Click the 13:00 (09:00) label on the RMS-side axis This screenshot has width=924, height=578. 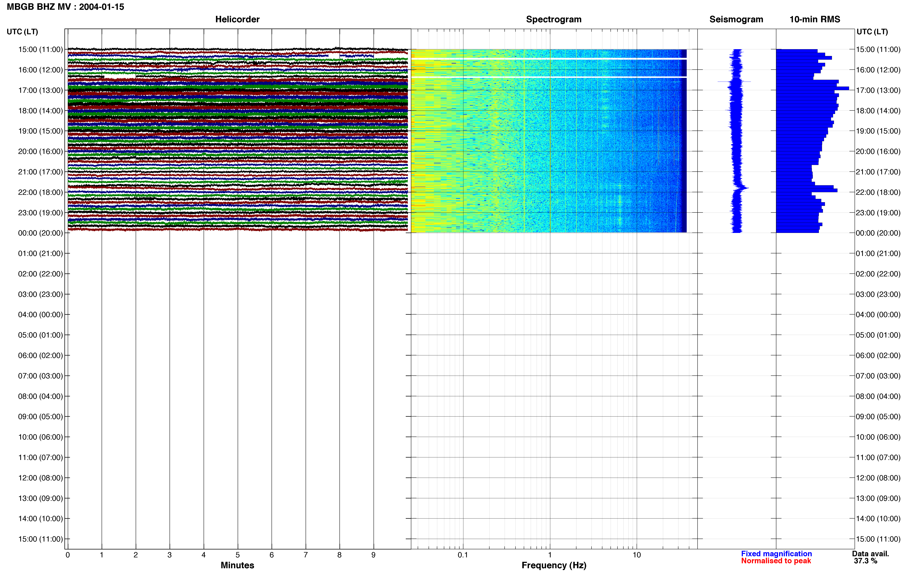[x=878, y=498]
